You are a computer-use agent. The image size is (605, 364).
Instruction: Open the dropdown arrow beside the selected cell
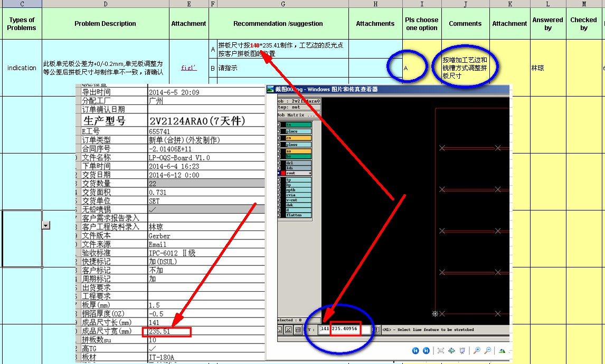[46, 225]
